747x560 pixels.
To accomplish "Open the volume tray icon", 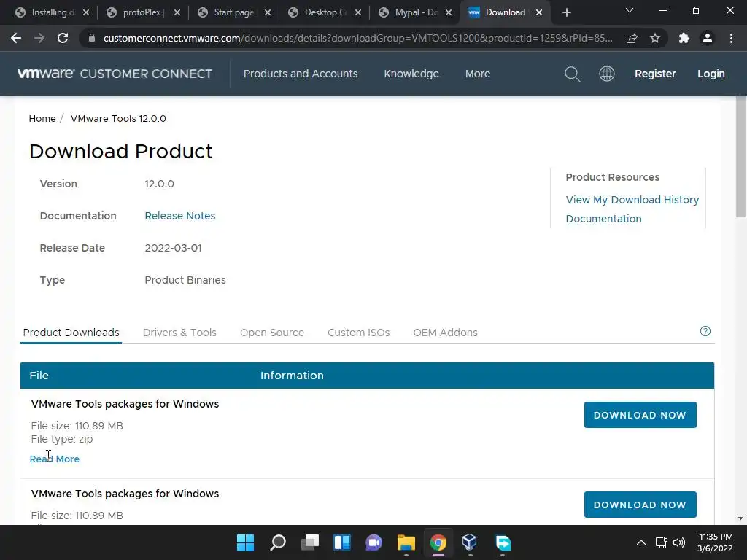I will (x=679, y=542).
